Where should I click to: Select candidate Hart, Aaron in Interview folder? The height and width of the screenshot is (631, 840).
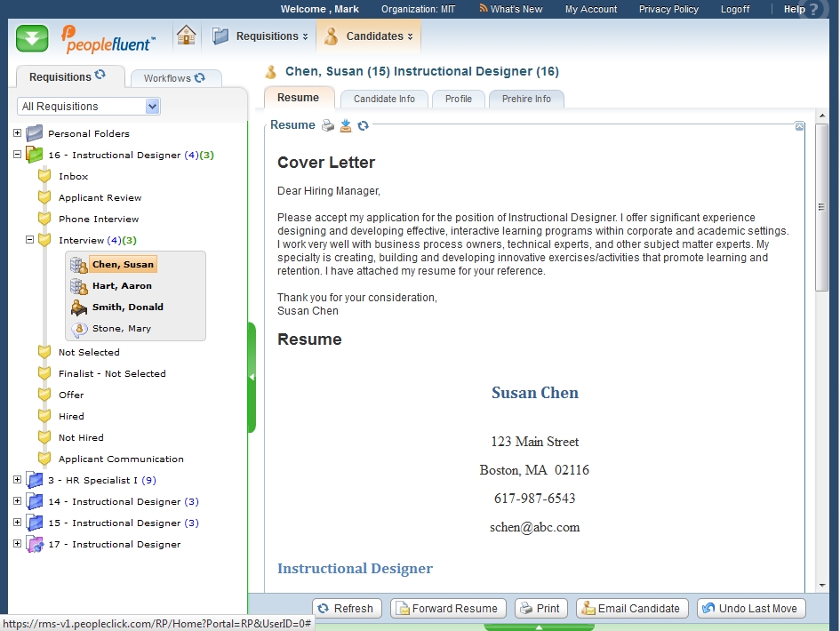point(122,286)
